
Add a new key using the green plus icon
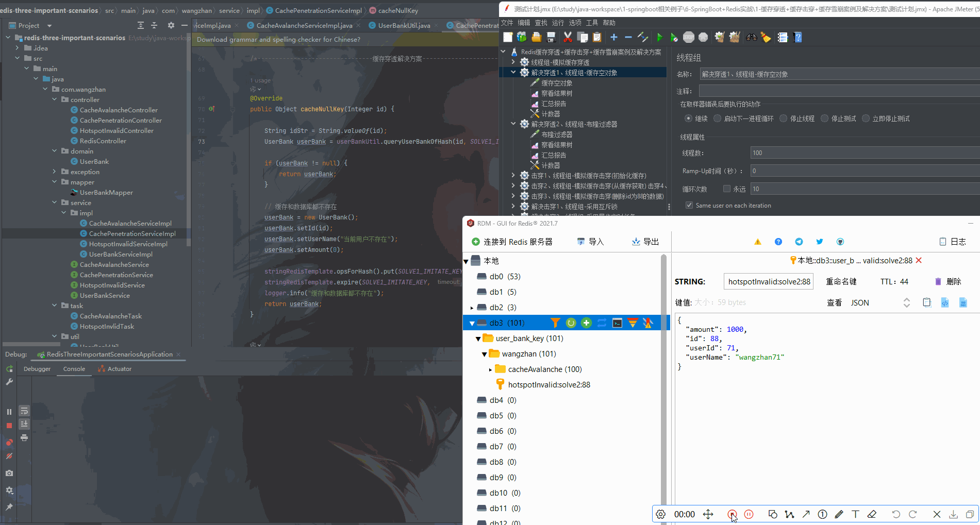586,323
